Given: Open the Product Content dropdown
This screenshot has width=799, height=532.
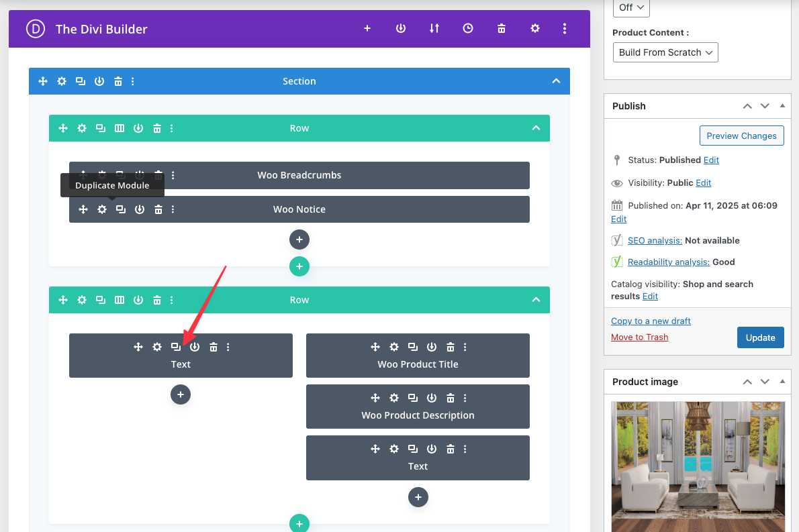Looking at the screenshot, I should pyautogui.click(x=665, y=52).
